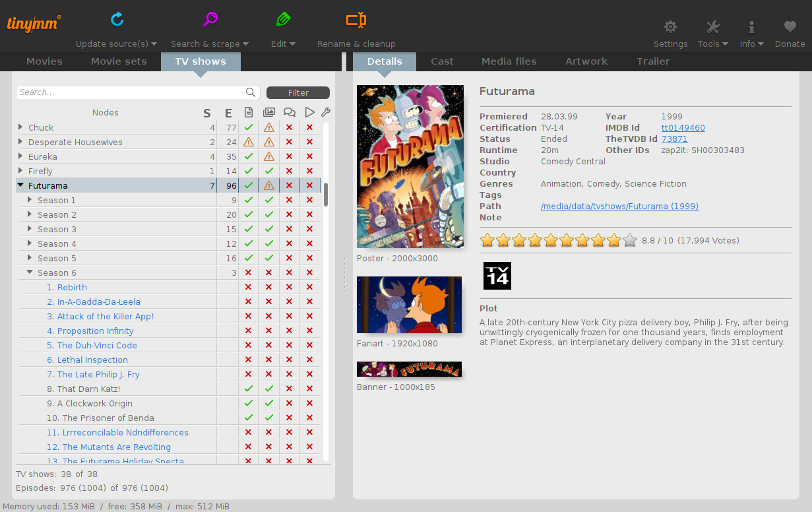
Task: Click the wrench column settings icon
Action: [x=326, y=113]
